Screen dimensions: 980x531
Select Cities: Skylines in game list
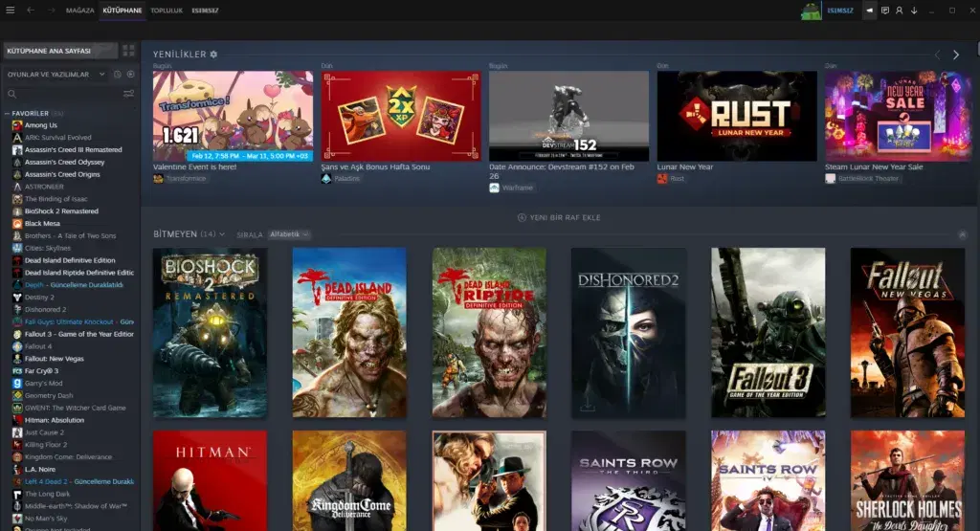[48, 248]
